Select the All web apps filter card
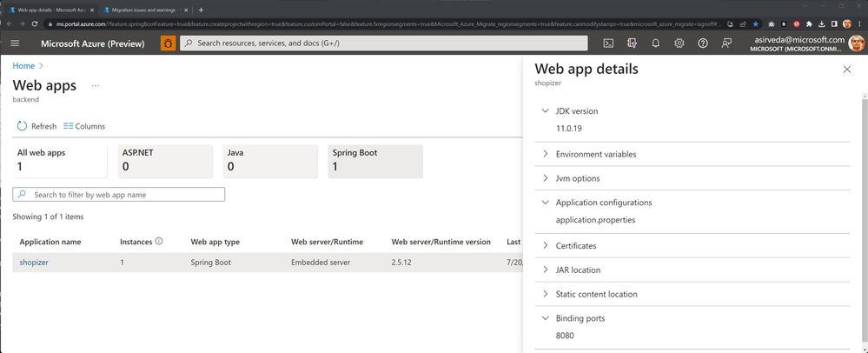This screenshot has width=868, height=353. tap(60, 161)
